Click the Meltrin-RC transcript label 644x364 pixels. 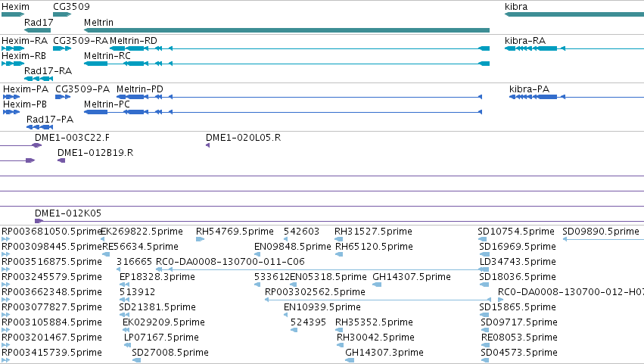(107, 56)
